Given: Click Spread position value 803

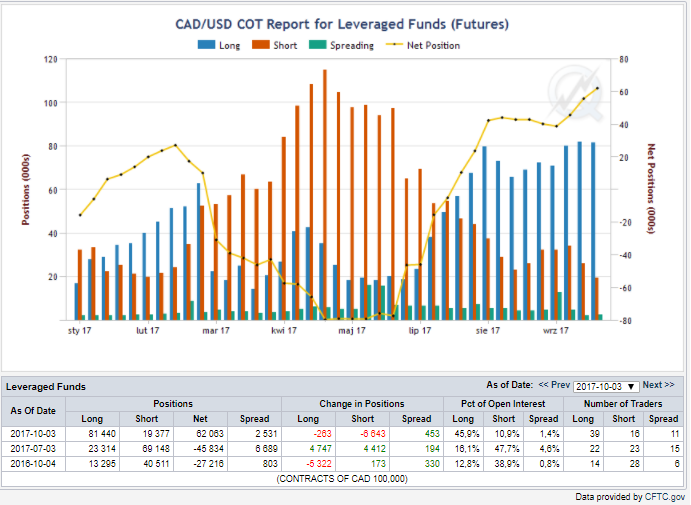Looking at the screenshot, I should 270,464.
